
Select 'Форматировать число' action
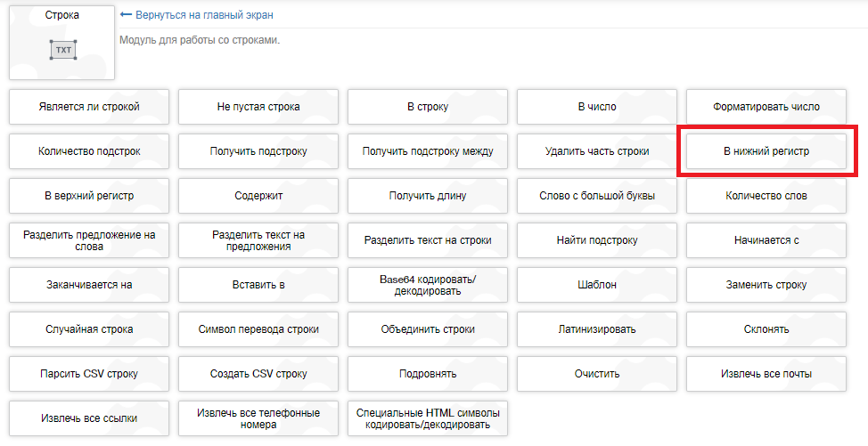coord(766,107)
